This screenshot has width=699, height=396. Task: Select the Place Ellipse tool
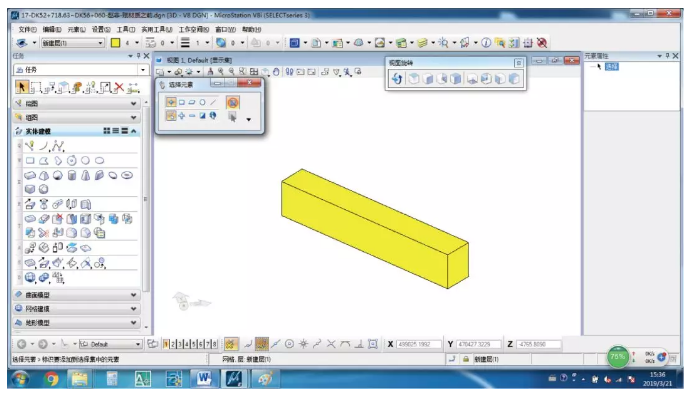pos(99,161)
